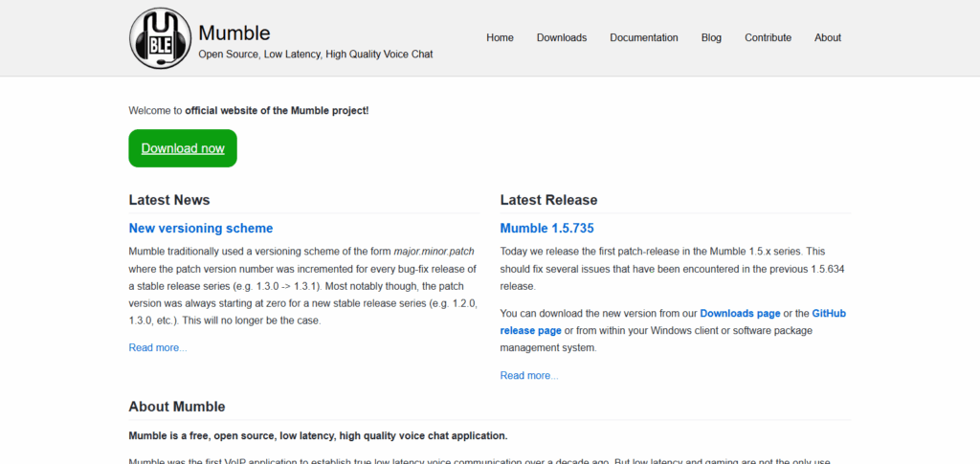Go to the Downloads nav item

click(561, 37)
